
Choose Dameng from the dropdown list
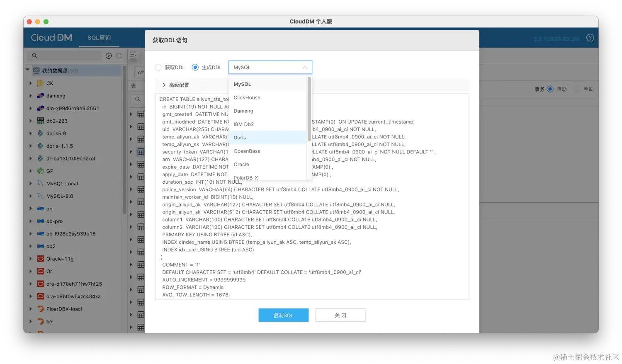[267, 111]
